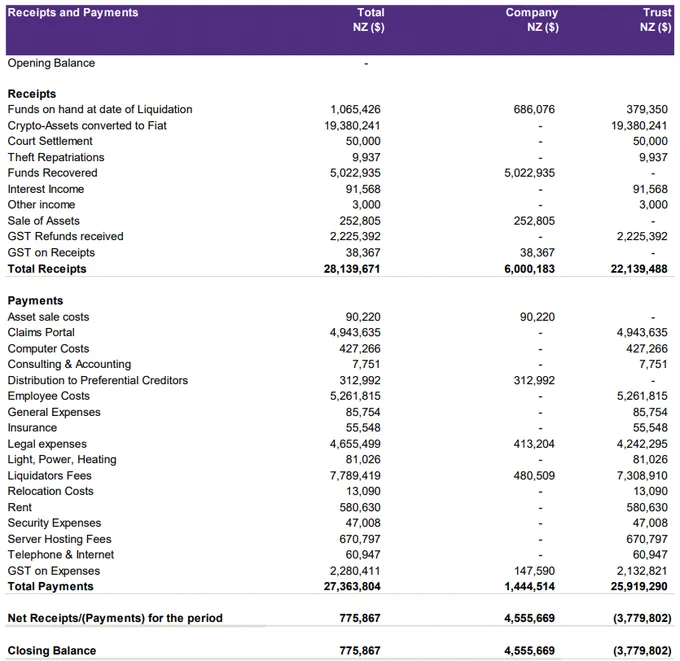Click 'Net Receipts/(Payments) for the period' label
This screenshot has height=661, width=680.
pyautogui.click(x=115, y=618)
